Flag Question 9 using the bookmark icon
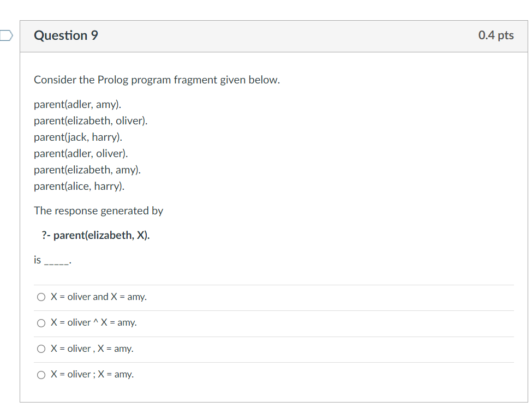The width and height of the screenshot is (532, 408). (6, 35)
